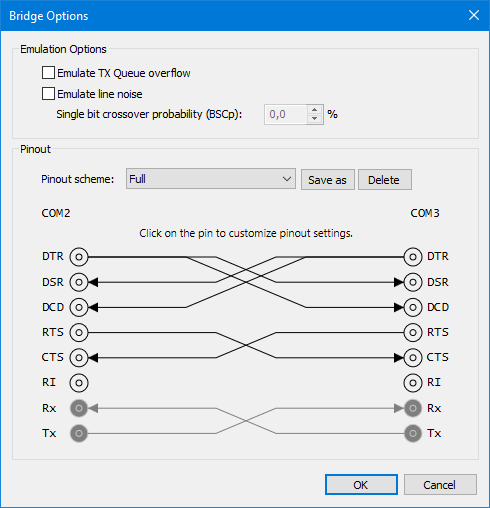Click the COM2 Rx pin
This screenshot has width=490, height=508.
coord(79,408)
